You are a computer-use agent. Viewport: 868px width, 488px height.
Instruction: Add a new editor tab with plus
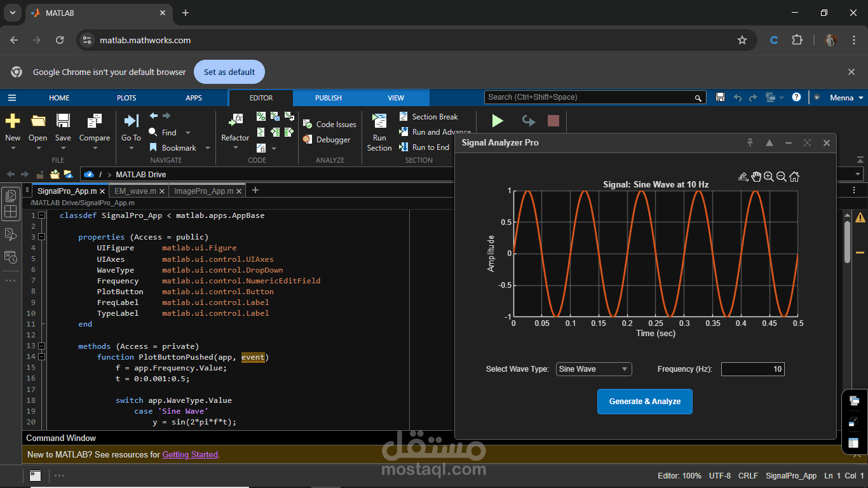click(x=255, y=190)
